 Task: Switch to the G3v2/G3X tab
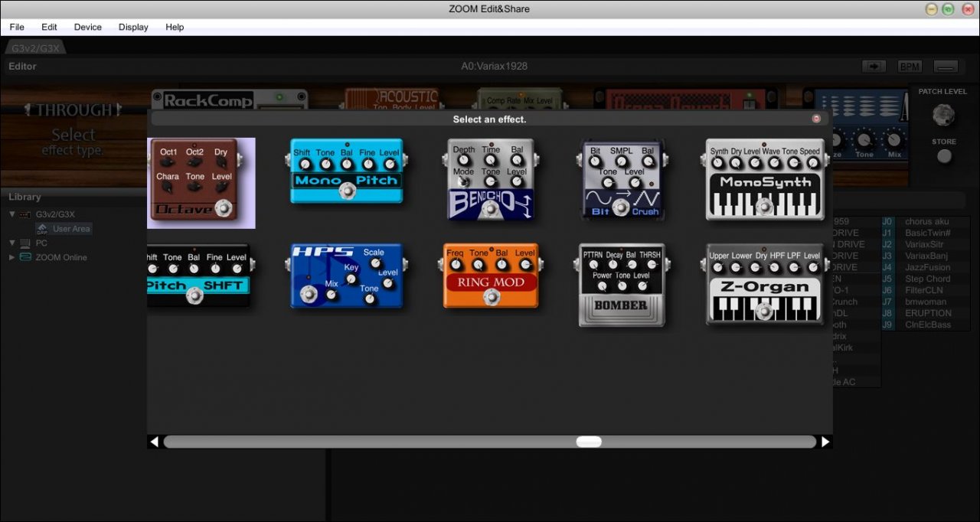(x=35, y=47)
